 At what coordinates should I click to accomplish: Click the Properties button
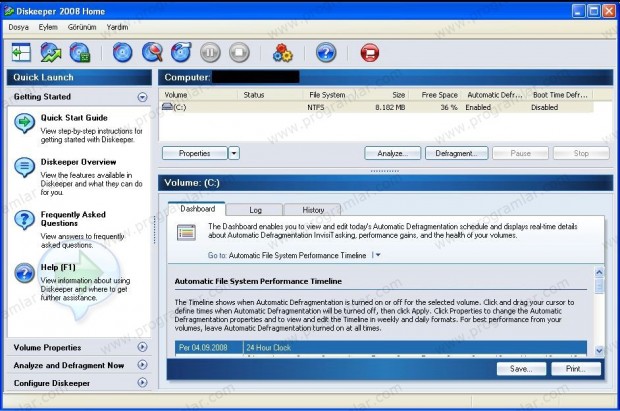tap(195, 153)
